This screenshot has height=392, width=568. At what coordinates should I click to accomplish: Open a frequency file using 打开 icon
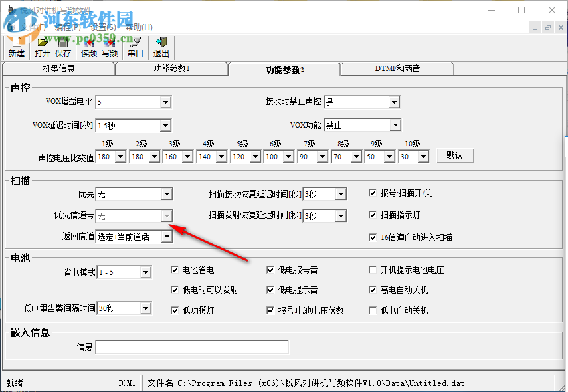41,47
